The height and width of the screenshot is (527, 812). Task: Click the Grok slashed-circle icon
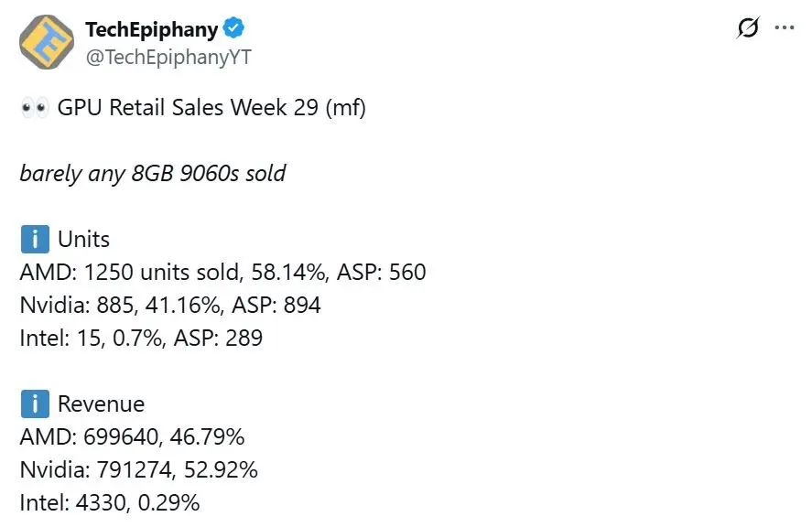click(x=747, y=28)
